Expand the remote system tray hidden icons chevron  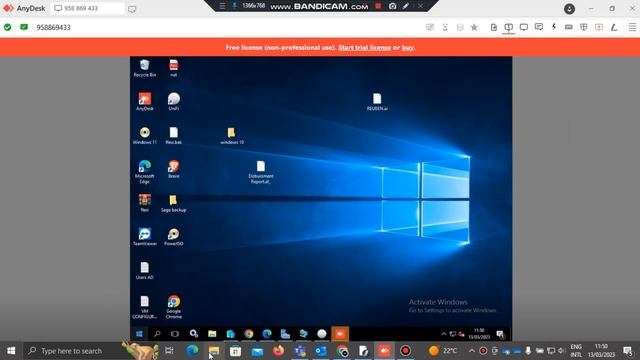pos(444,334)
